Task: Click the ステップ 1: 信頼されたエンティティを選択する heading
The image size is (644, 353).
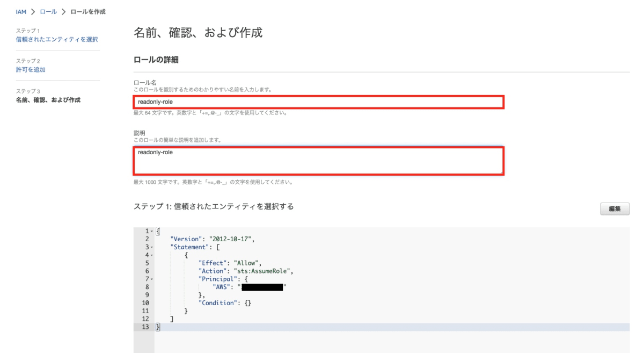Action: [x=214, y=206]
